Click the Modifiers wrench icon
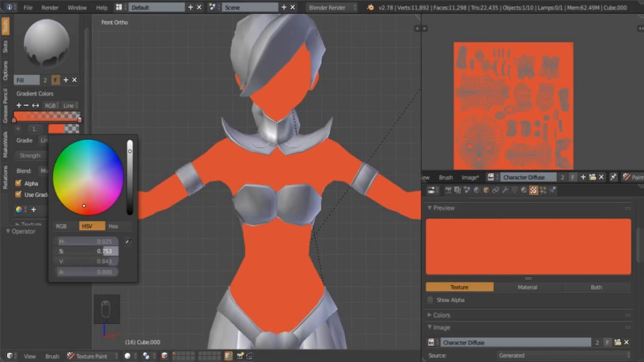The width and height of the screenshot is (644, 362). [x=505, y=190]
